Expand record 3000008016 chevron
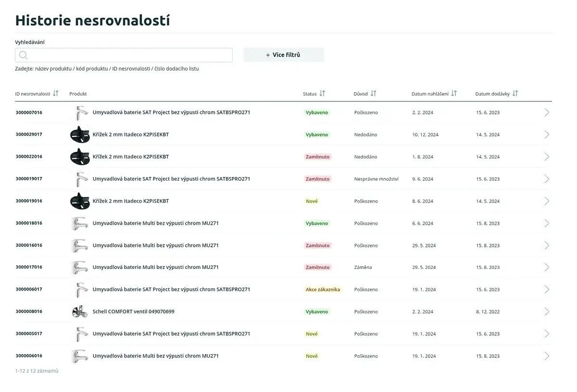This screenshot has height=392, width=577. [x=546, y=312]
